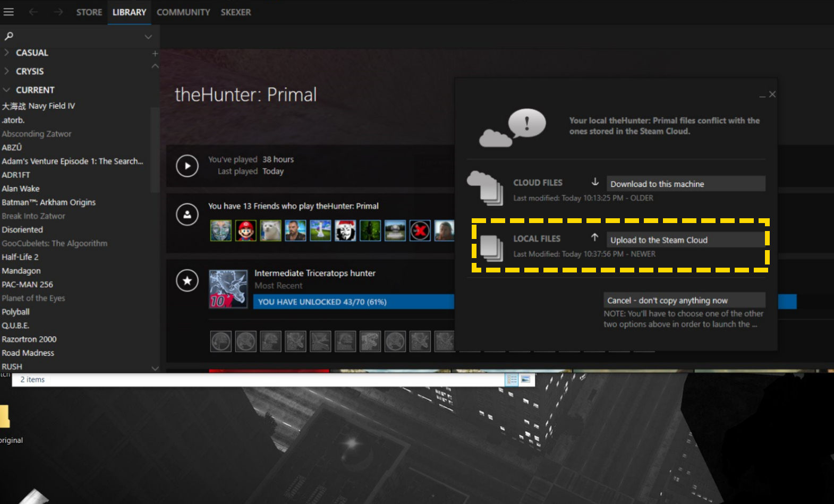Image resolution: width=834 pixels, height=504 pixels.
Task: Open the COMMUNITY tab
Action: point(183,12)
